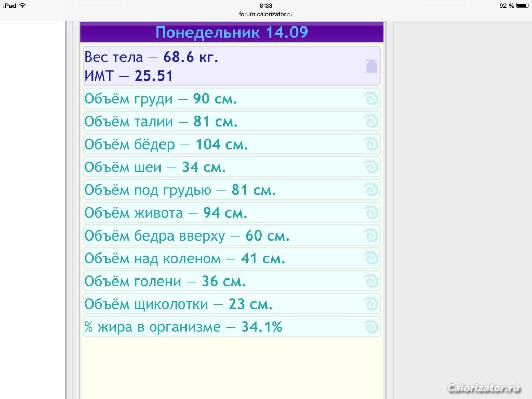Tap the forum.calorizator.ru address text

click(x=265, y=14)
